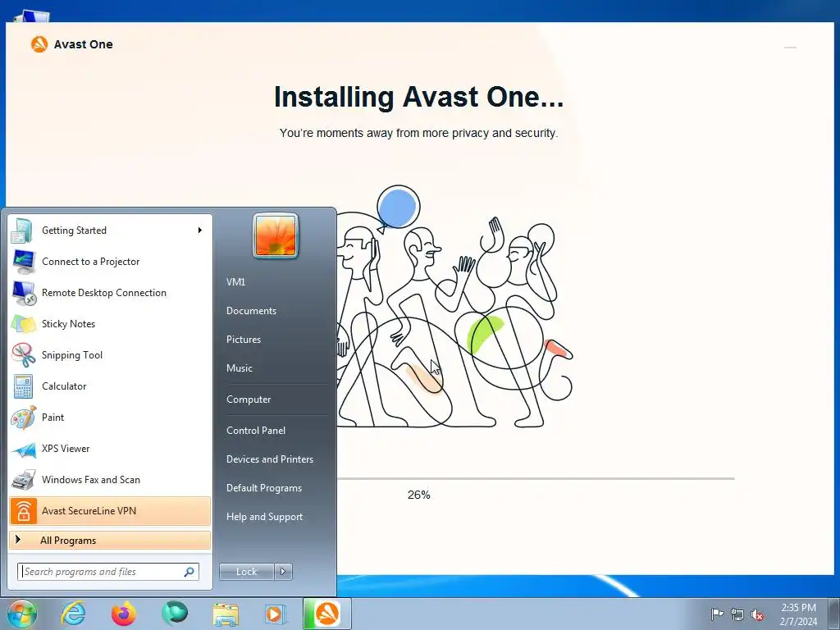This screenshot has width=840, height=630.
Task: Click the Sticky Notes icon
Action: 22,323
